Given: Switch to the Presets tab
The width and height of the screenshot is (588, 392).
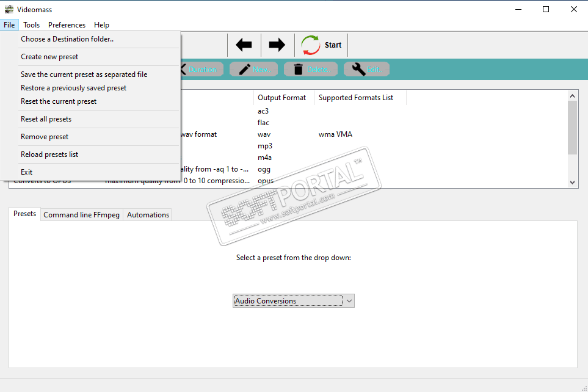Looking at the screenshot, I should (25, 214).
